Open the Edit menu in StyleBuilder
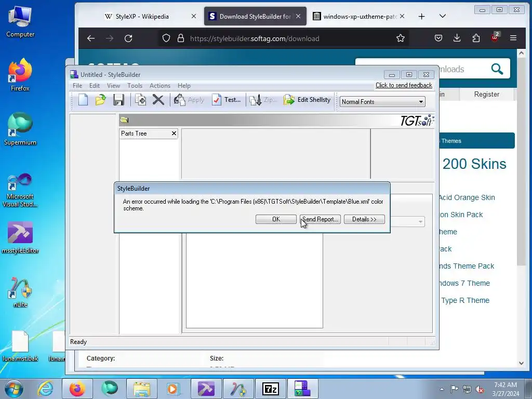 click(95, 86)
